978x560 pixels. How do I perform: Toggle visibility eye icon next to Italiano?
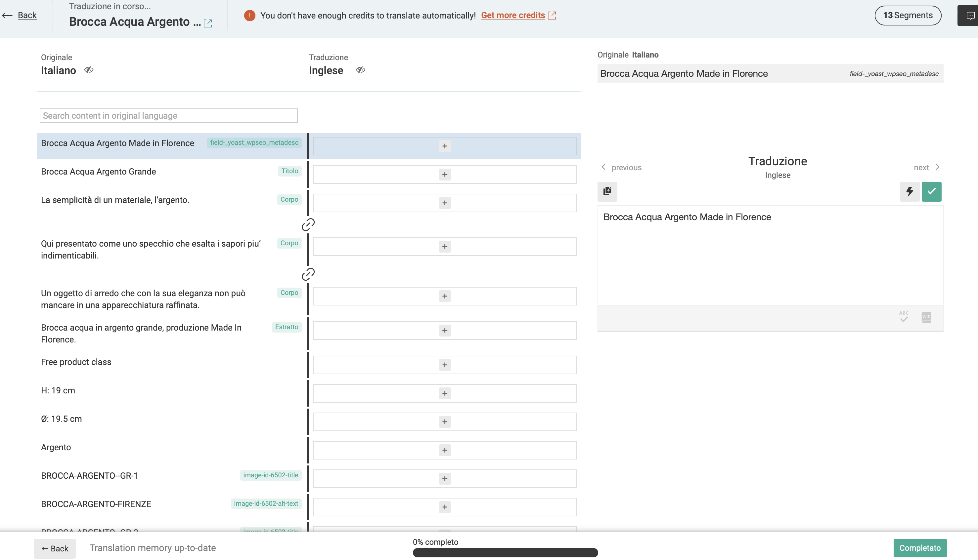point(89,70)
